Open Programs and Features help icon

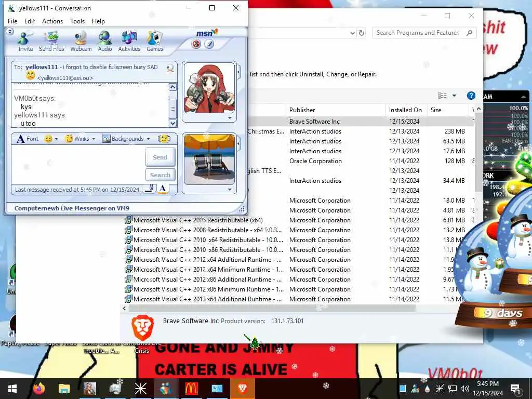tap(471, 96)
